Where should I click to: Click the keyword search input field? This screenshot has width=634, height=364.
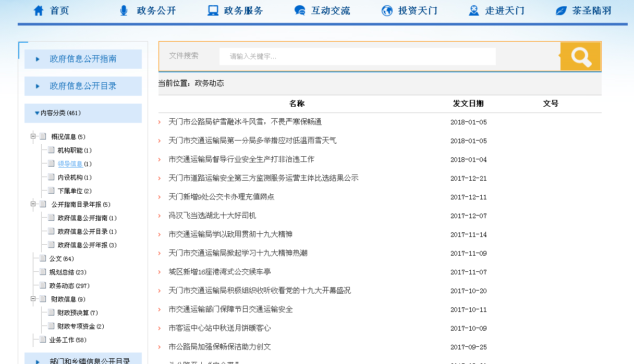(357, 56)
